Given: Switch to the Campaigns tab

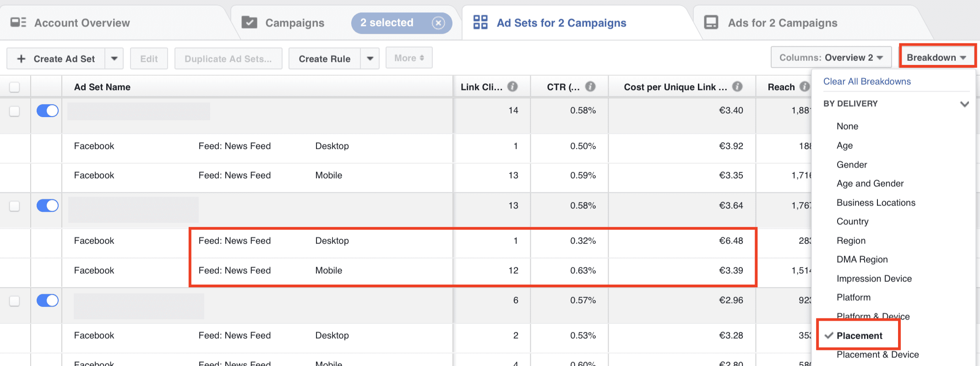Looking at the screenshot, I should point(294,23).
